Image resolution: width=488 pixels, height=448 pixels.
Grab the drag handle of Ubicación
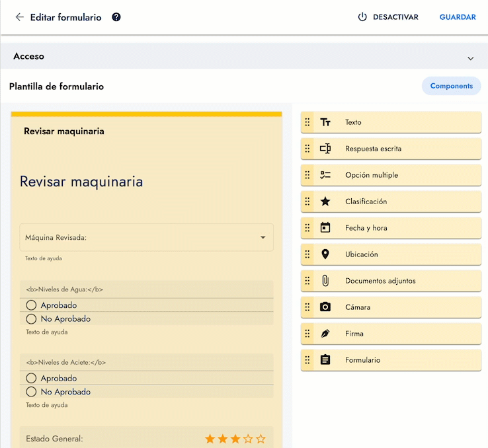click(307, 254)
